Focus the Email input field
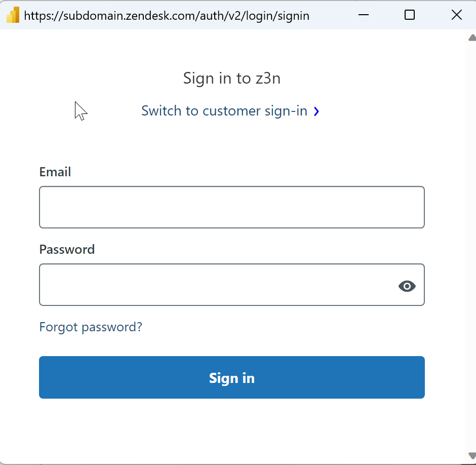Viewport: 476px width, 465px height. point(231,207)
